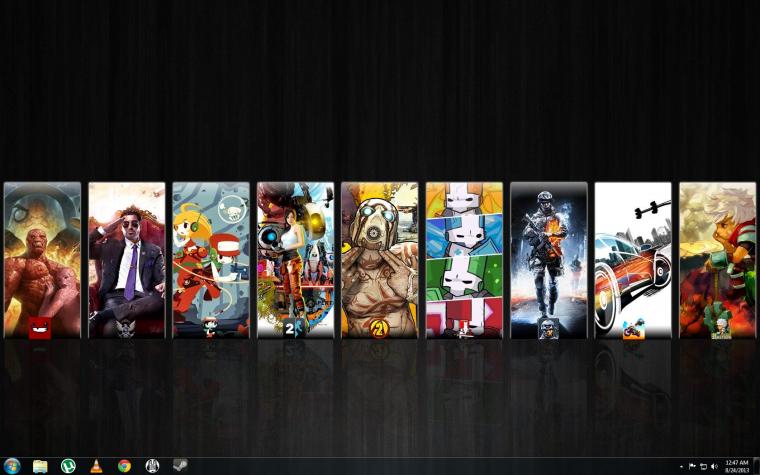
Task: Open the network status tray icon
Action: tap(703, 467)
